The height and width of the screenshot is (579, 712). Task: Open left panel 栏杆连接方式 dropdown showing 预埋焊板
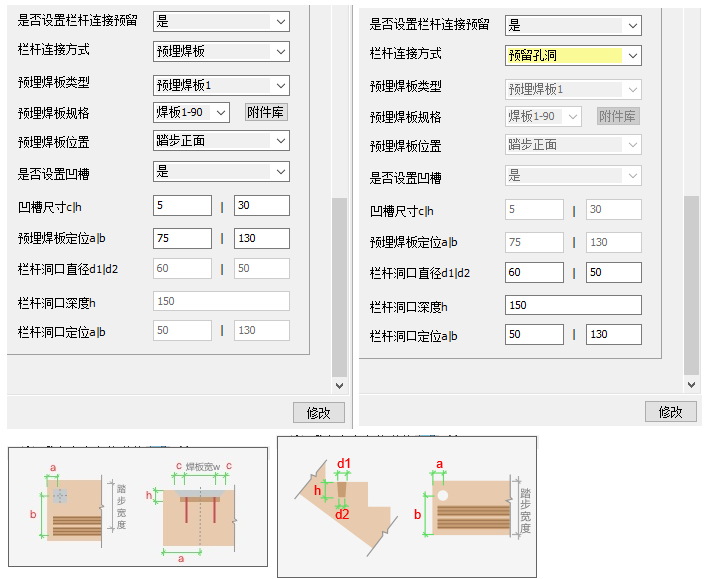221,51
